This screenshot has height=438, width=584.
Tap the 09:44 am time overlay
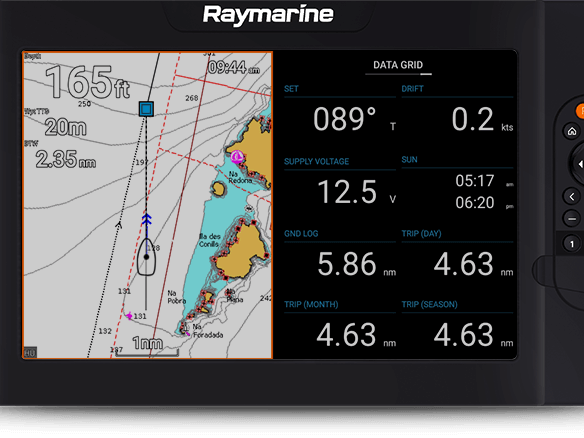(x=234, y=67)
